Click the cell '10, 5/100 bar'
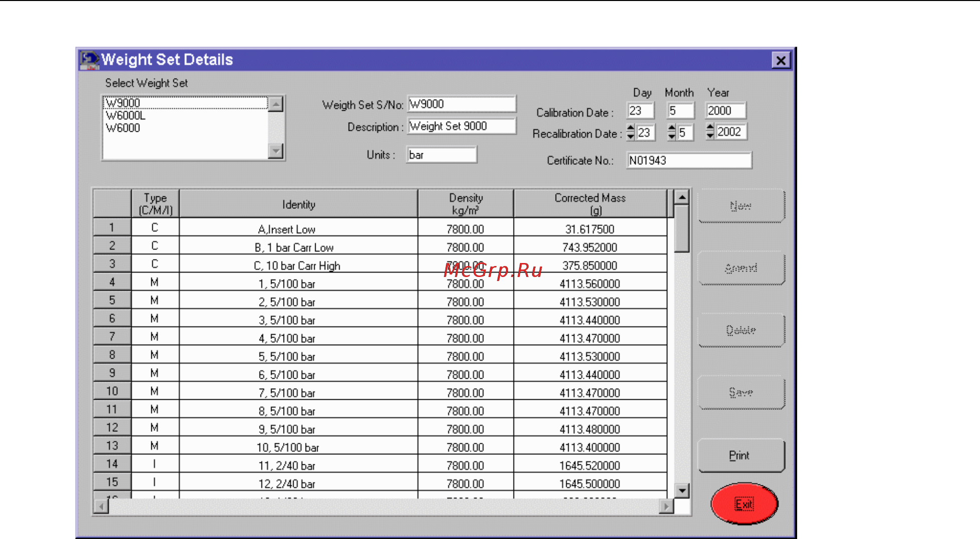Screen dimensions: 980x539 coord(299,446)
